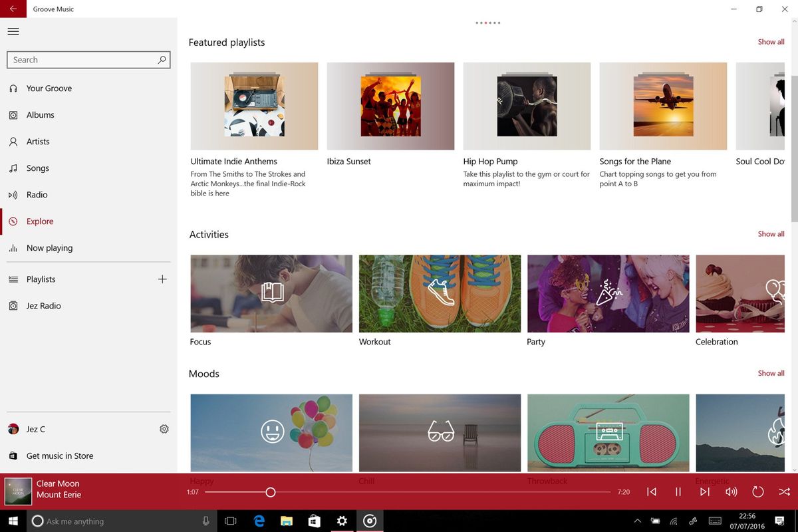Pause the currently playing Clear Moon track

[678, 491]
